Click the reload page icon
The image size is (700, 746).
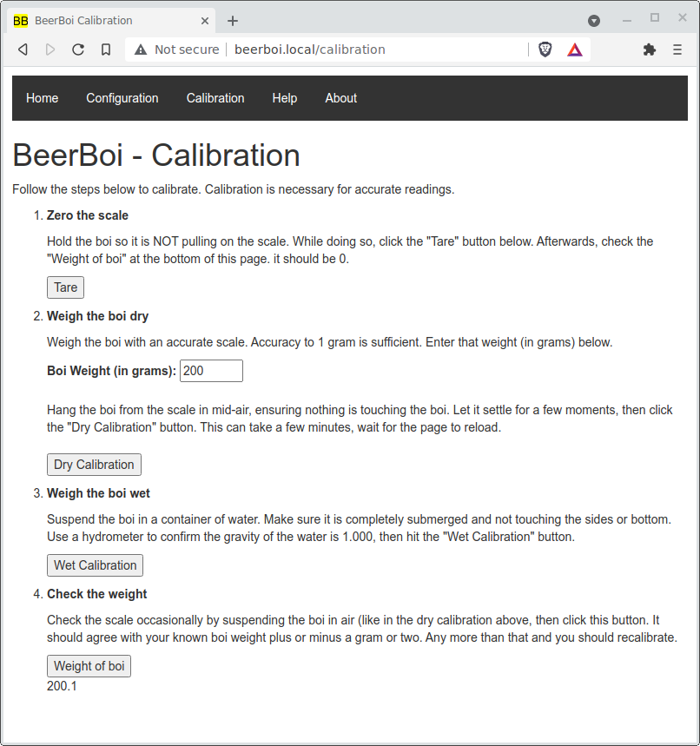tap(78, 50)
